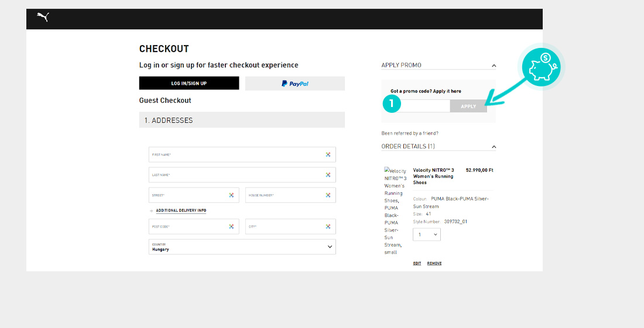This screenshot has height=328, width=644.
Task: Click the autofill icon in FIRST NAME field
Action: pyautogui.click(x=328, y=154)
